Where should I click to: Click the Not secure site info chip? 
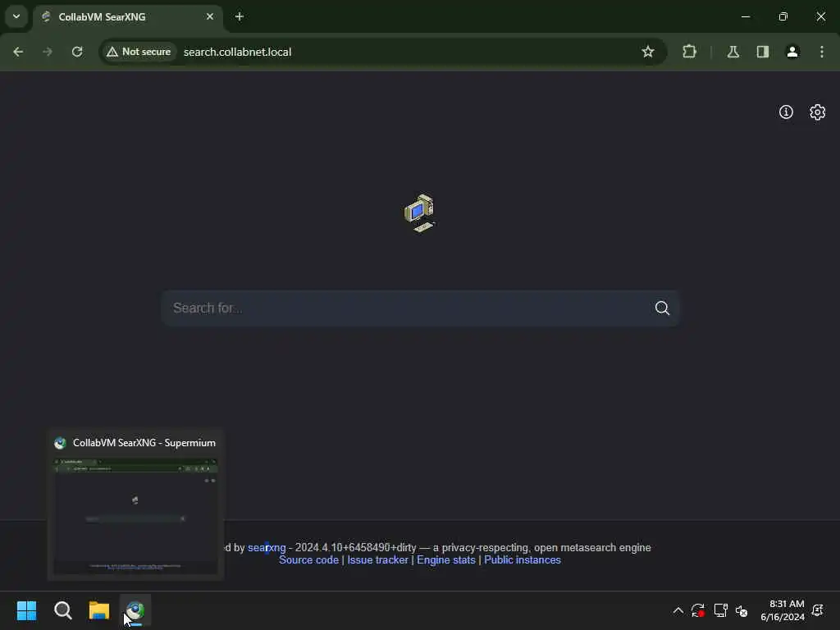[139, 52]
